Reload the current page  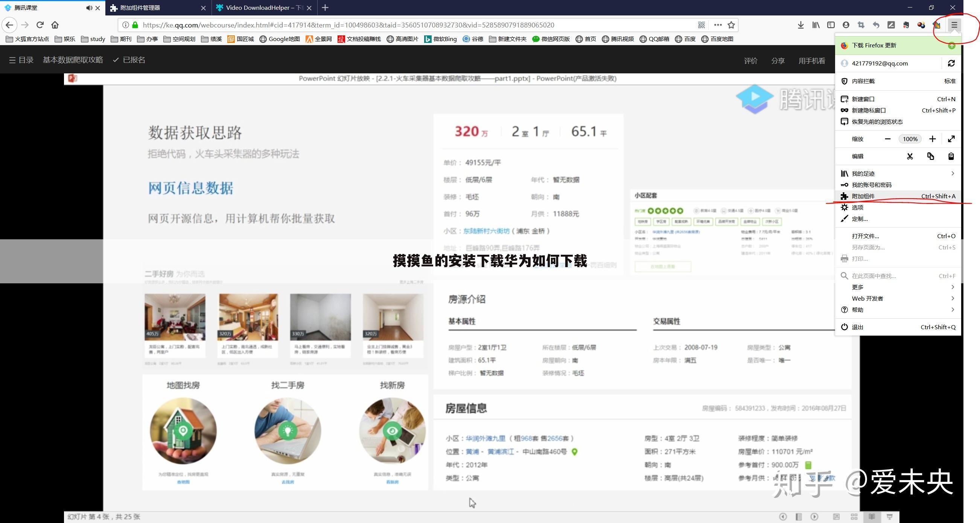pos(40,25)
